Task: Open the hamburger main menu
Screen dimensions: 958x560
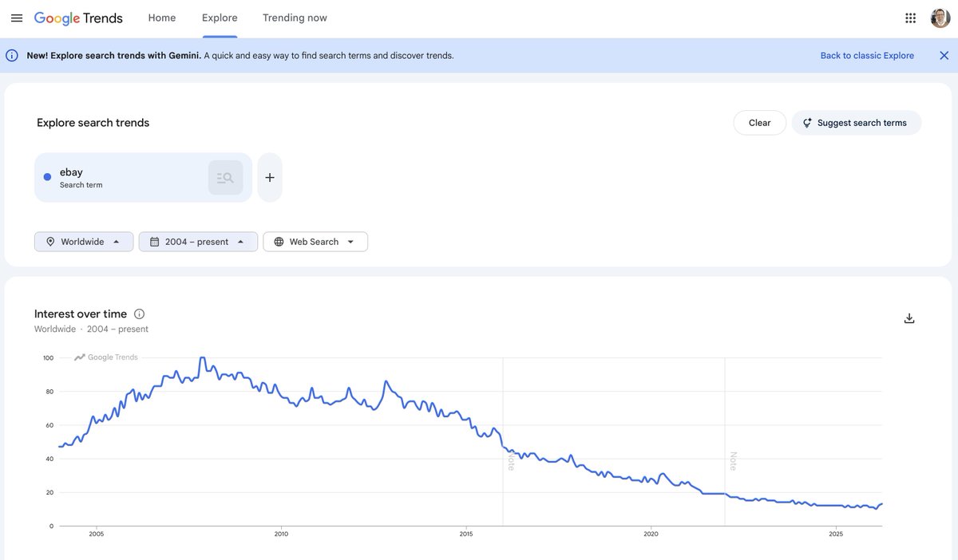Action: point(17,18)
